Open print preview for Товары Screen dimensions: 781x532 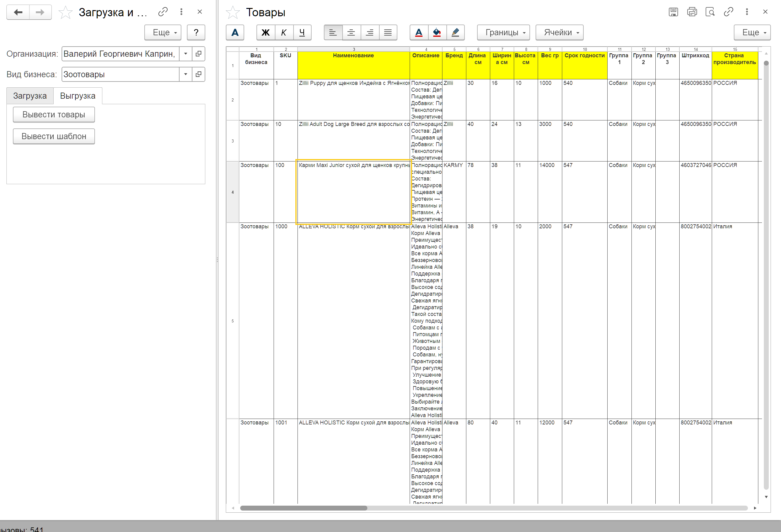pos(710,12)
